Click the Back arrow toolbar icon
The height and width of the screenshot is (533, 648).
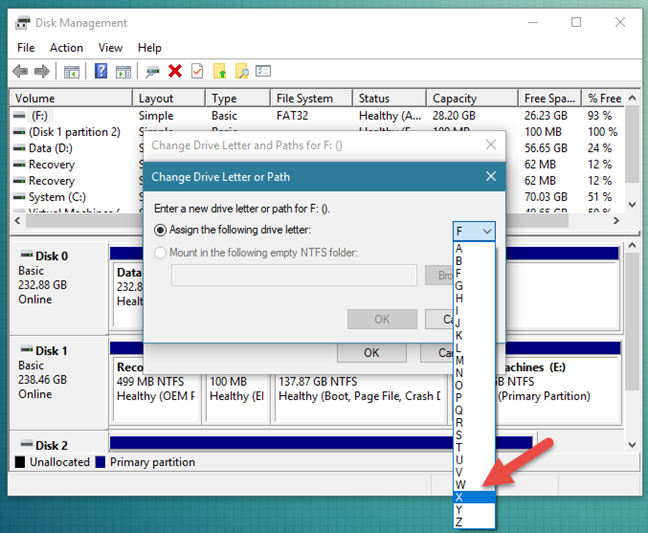(20, 71)
